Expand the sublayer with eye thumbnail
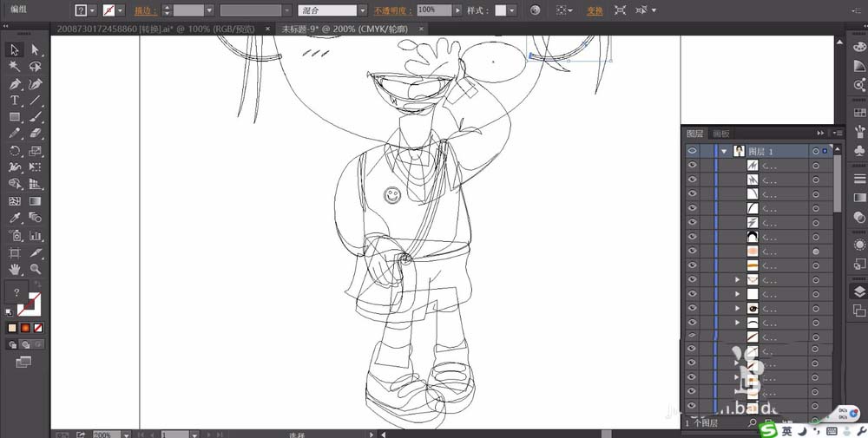 [737, 308]
